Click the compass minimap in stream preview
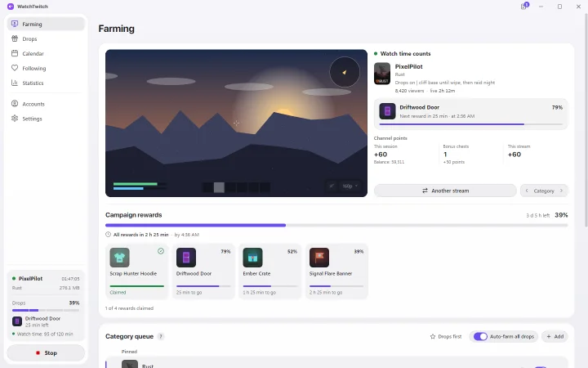Viewport: 588px width, 368px height. (x=345, y=72)
